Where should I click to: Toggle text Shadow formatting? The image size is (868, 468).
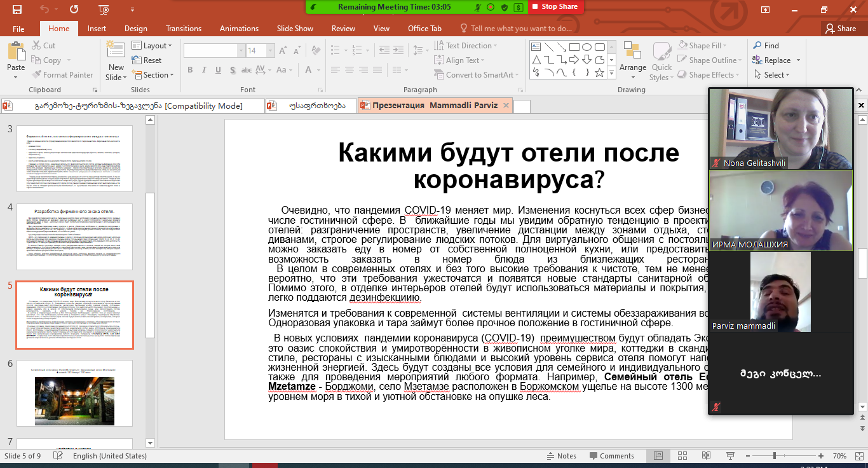(232, 70)
